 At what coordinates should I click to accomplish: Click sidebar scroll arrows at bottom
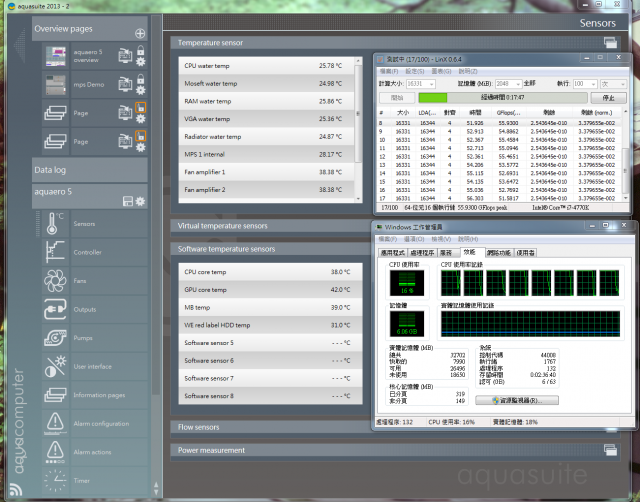(x=156, y=488)
